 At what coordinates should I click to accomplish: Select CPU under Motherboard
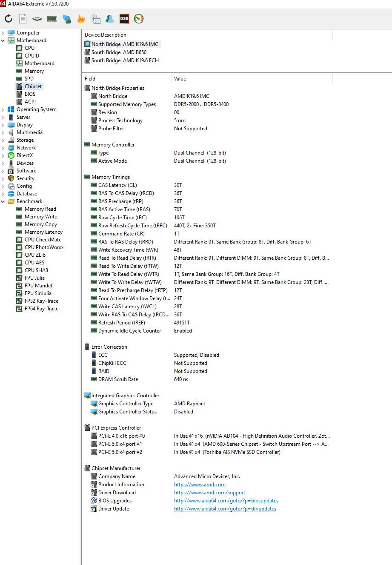tap(29, 48)
